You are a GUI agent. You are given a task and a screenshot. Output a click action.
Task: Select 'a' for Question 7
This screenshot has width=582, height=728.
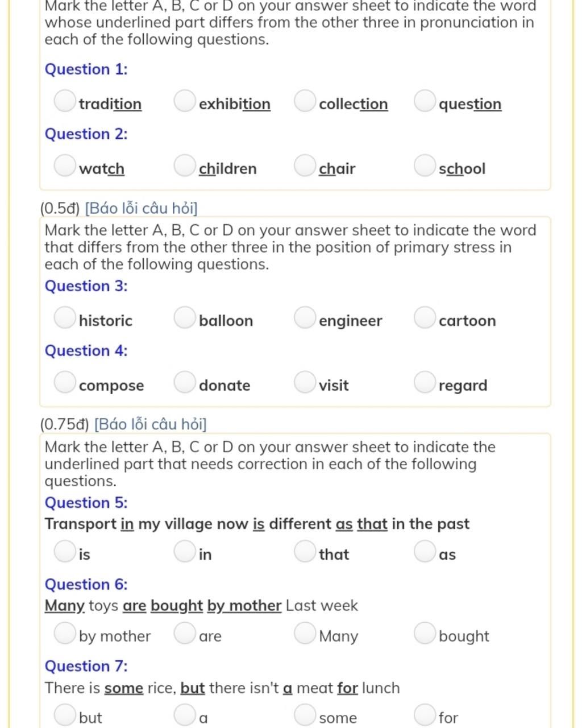point(185,715)
